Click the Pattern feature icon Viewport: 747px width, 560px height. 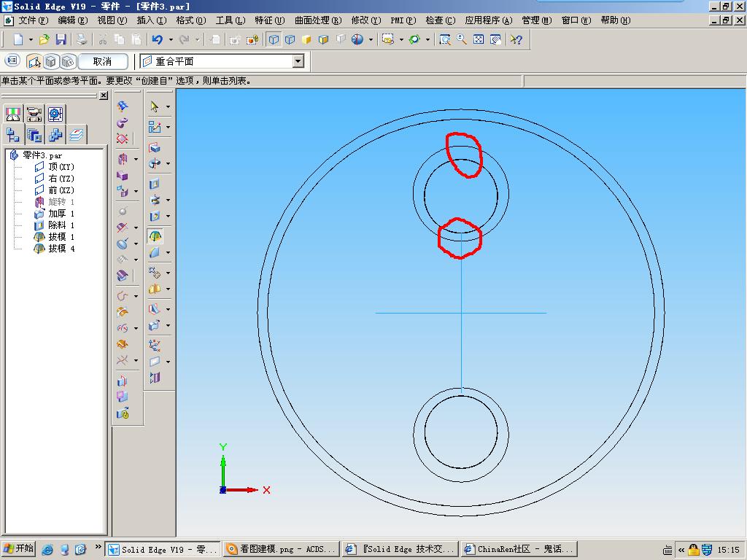(x=154, y=273)
